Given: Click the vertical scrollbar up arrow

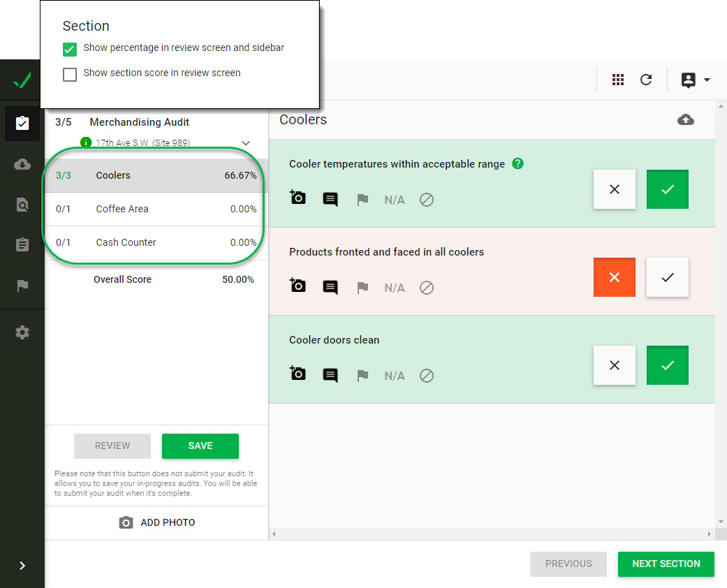Looking at the screenshot, I should coord(721,106).
